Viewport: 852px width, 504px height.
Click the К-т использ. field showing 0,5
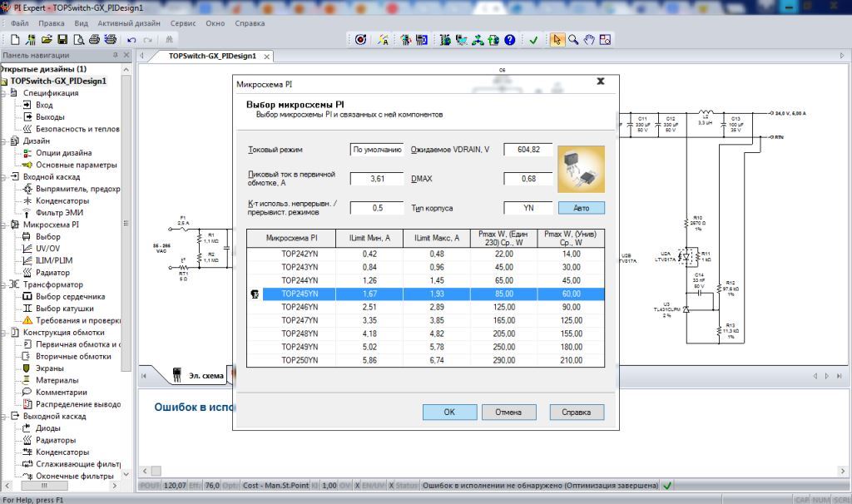coord(377,208)
